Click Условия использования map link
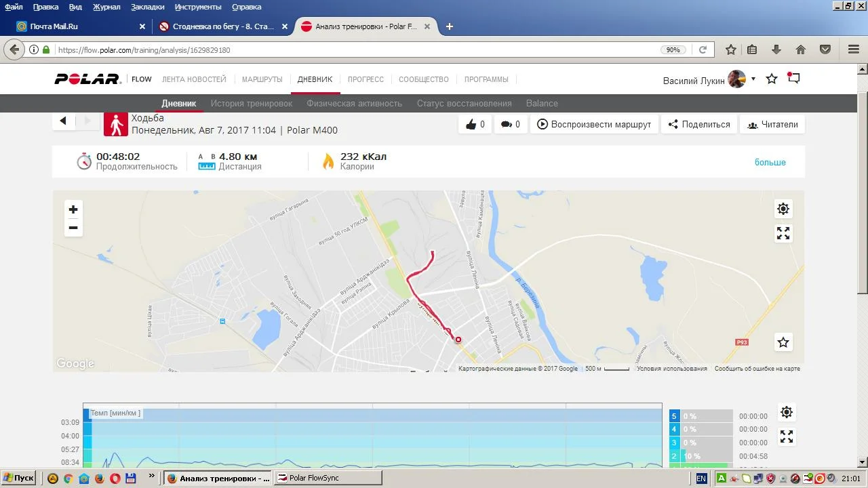 click(672, 369)
